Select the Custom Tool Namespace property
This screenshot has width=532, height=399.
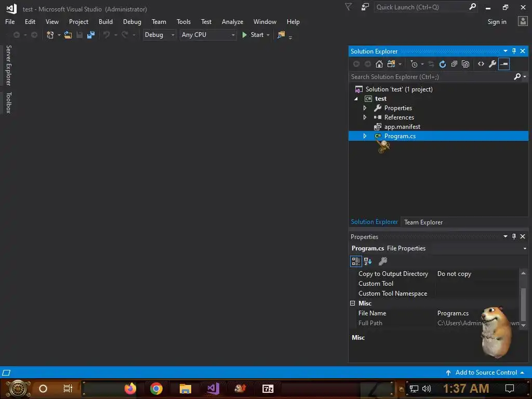pos(393,294)
